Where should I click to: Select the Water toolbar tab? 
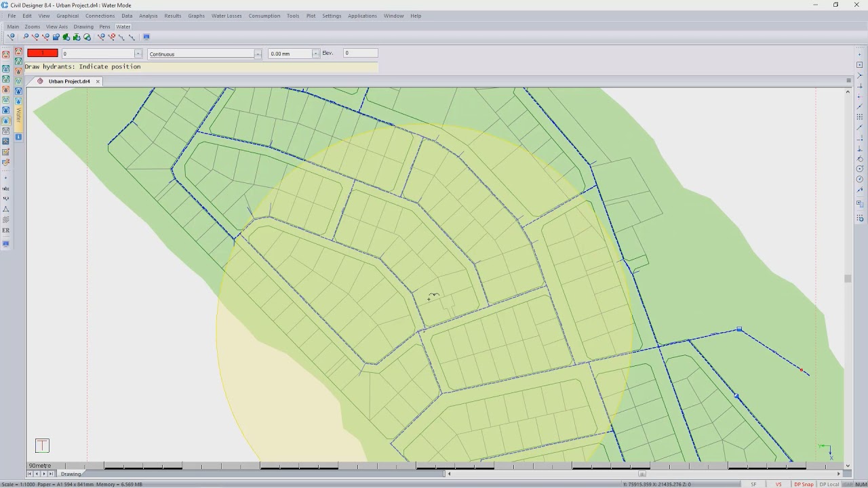coord(123,26)
